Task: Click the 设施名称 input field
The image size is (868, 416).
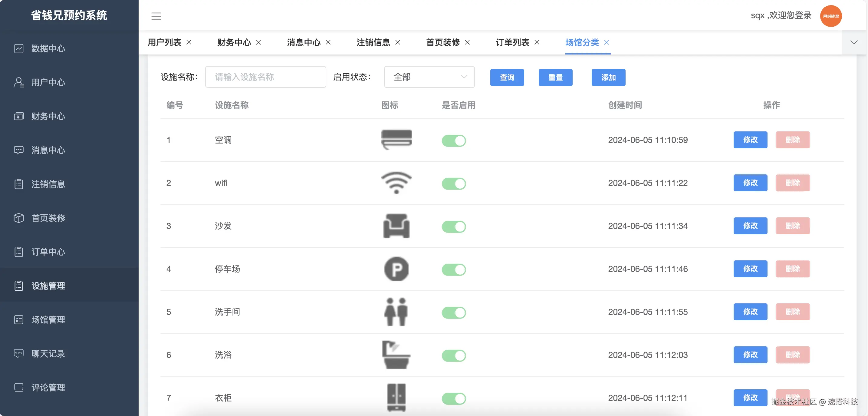Action: pos(265,77)
